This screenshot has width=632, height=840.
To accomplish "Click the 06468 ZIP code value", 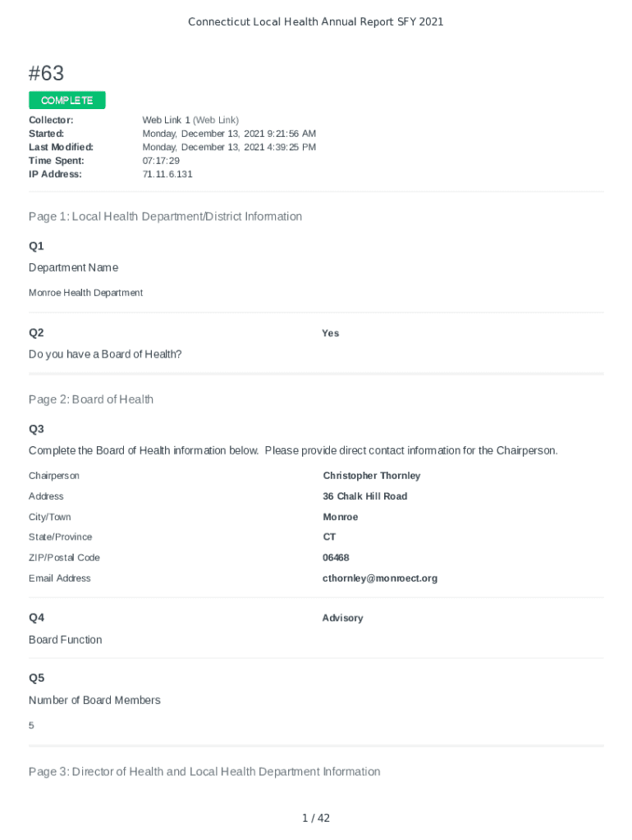I will tap(337, 558).
